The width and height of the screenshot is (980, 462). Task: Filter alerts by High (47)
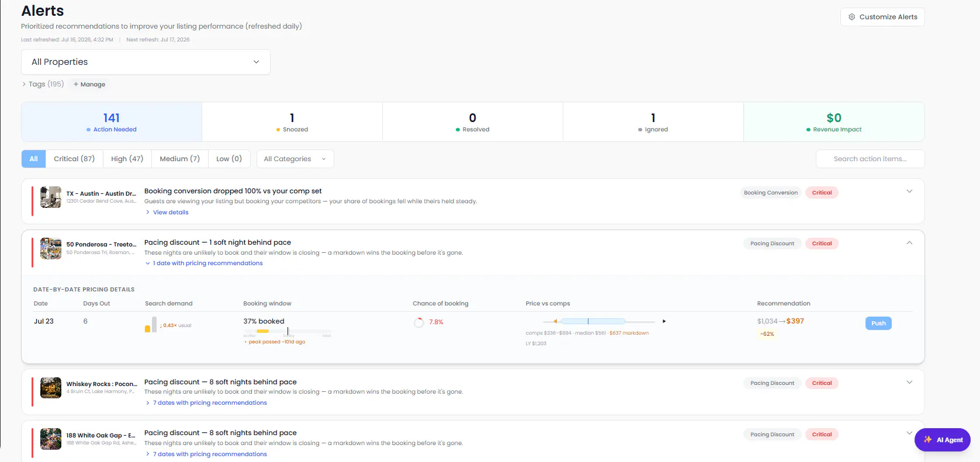coord(127,159)
